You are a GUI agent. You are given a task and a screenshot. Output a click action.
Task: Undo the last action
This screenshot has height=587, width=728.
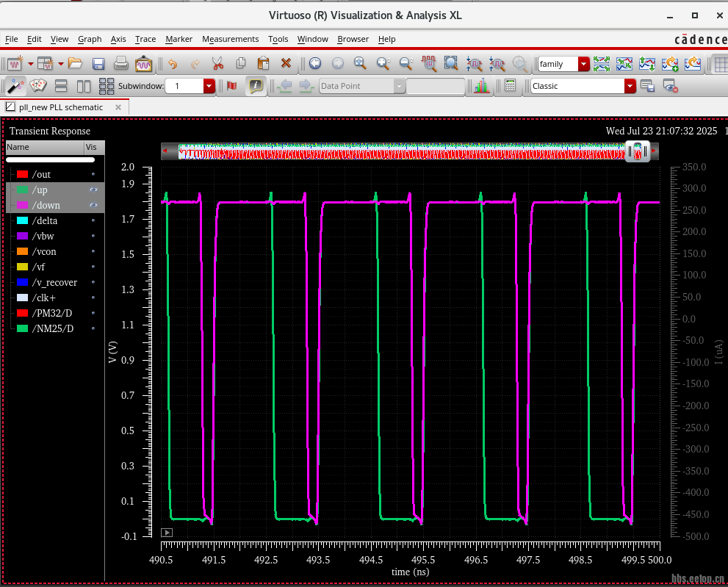pyautogui.click(x=173, y=63)
